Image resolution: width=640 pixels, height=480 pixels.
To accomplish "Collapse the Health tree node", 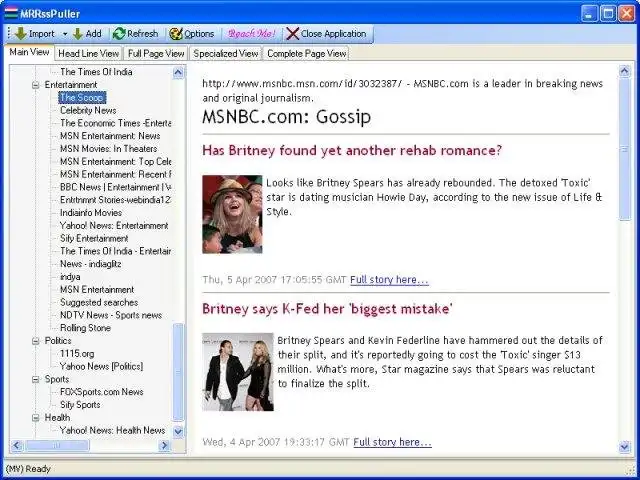I will [36, 418].
